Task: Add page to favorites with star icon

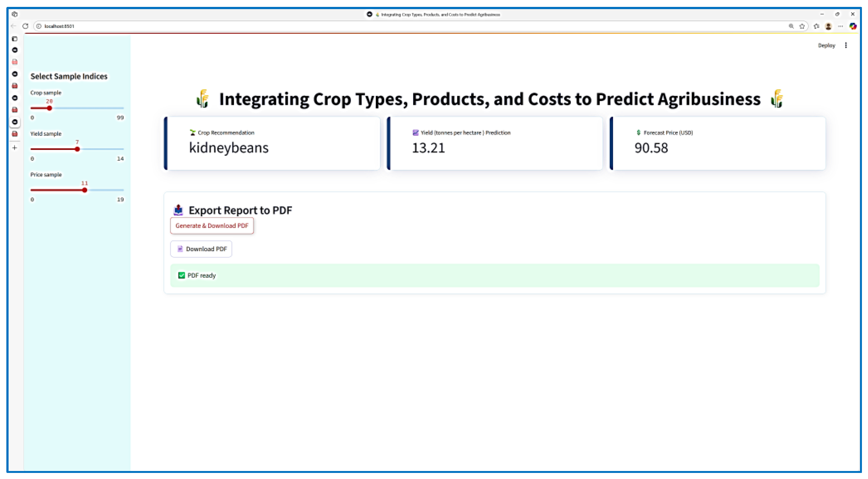Action: coord(802,26)
